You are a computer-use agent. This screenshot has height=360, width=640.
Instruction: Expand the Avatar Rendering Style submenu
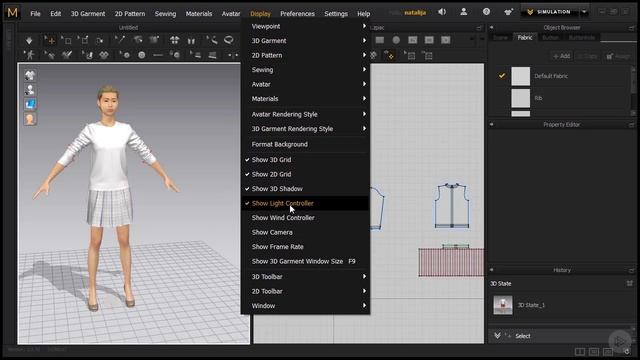tap(306, 114)
